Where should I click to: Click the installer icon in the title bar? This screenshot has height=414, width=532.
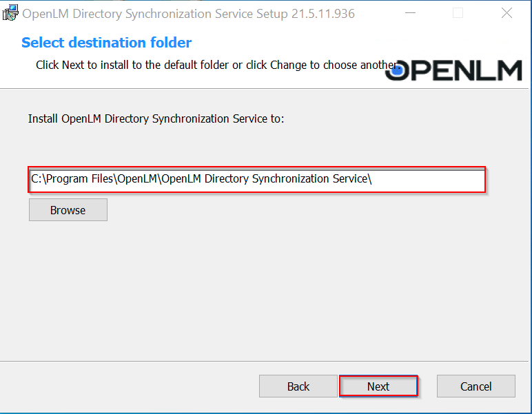10,13
